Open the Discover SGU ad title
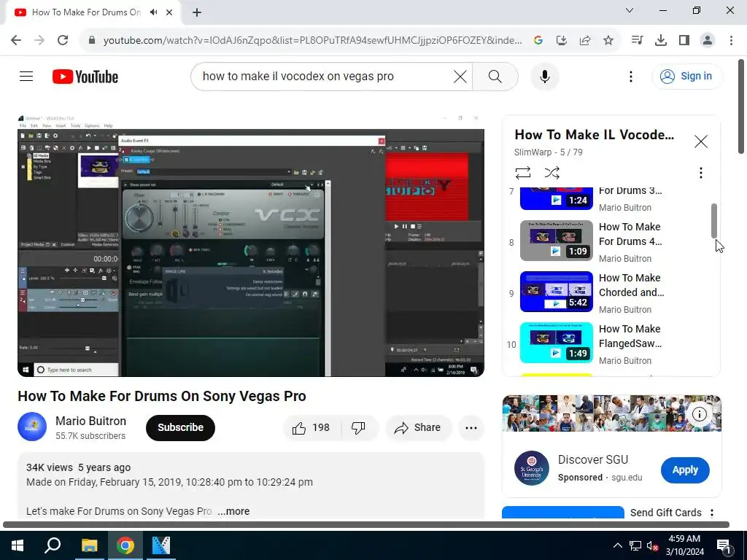Screen dimensions: 747x560 pos(593,459)
